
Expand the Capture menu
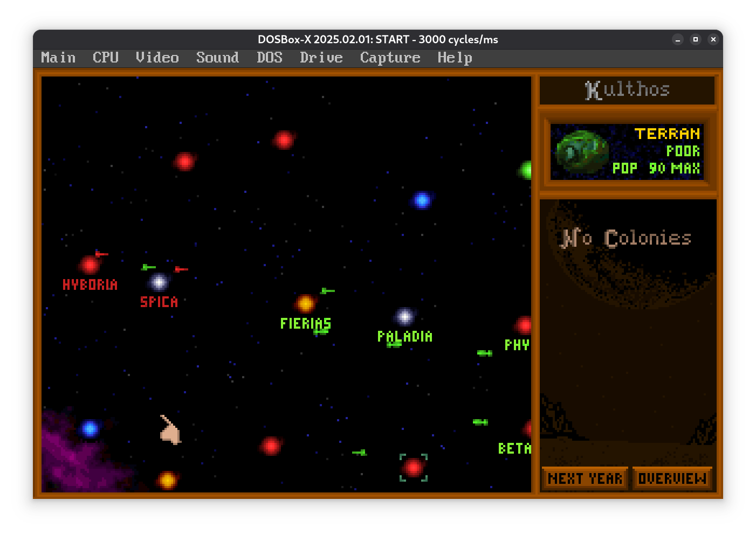click(x=390, y=58)
